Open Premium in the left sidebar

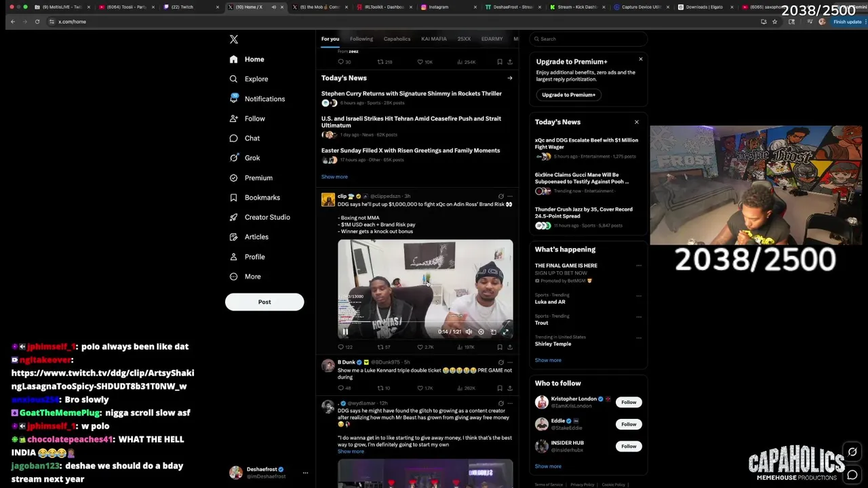pyautogui.click(x=251, y=178)
